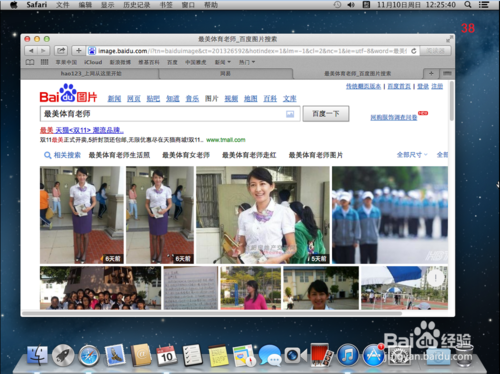Switch to the hao123 tab
The width and height of the screenshot is (500, 374).
pos(91,73)
